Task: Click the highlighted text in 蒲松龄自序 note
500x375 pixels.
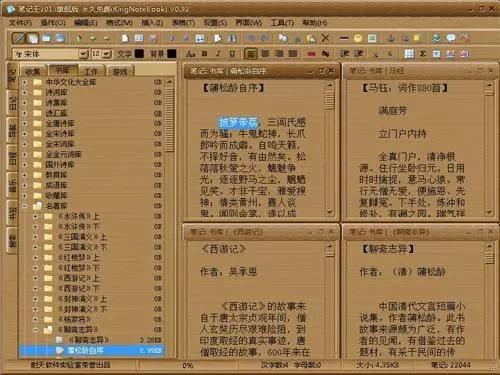Action: pos(239,122)
